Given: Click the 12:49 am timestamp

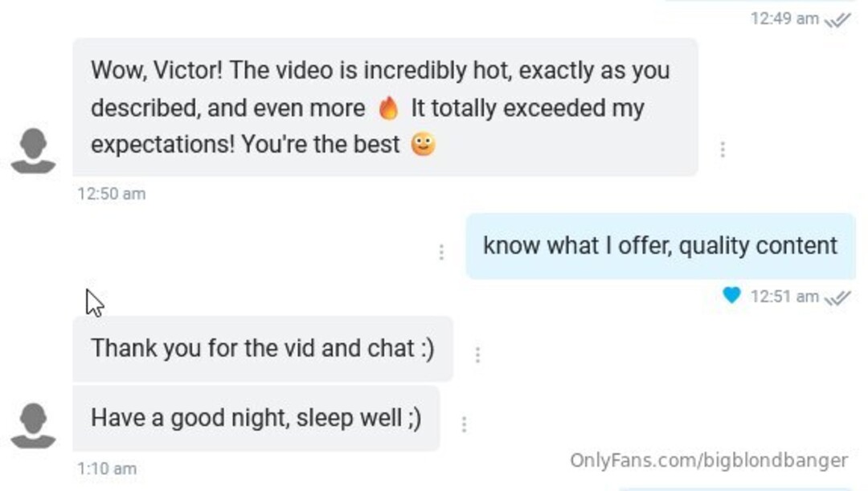Looking at the screenshot, I should point(784,18).
